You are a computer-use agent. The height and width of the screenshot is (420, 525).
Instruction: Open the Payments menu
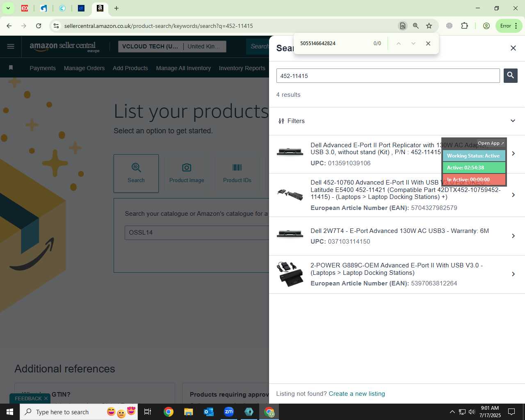point(43,68)
